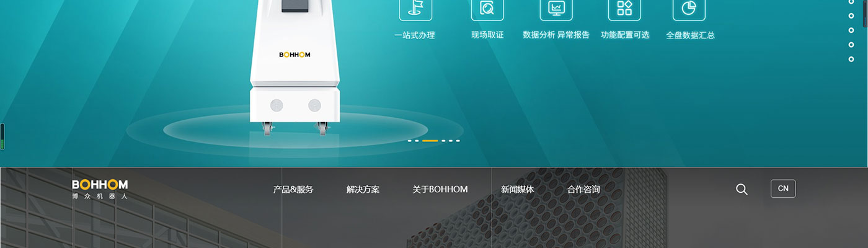Open the 数据分析 异常报告 monitor icon
The width and height of the screenshot is (868, 248).
point(556,8)
